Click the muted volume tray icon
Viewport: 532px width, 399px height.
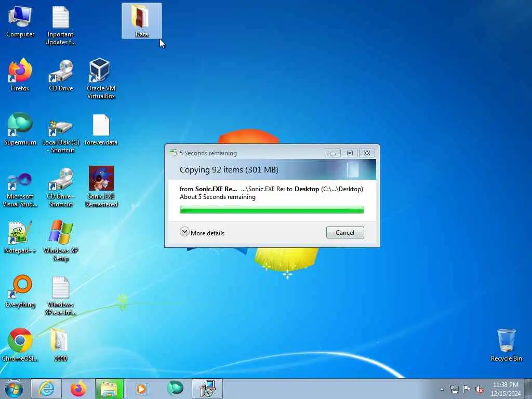(x=480, y=390)
